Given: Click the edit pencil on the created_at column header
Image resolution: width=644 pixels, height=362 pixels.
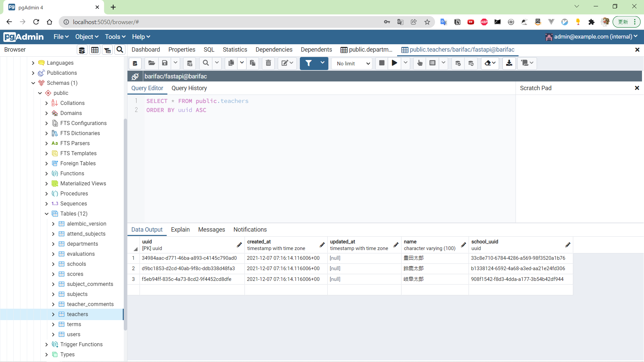Looking at the screenshot, I should tap(322, 245).
